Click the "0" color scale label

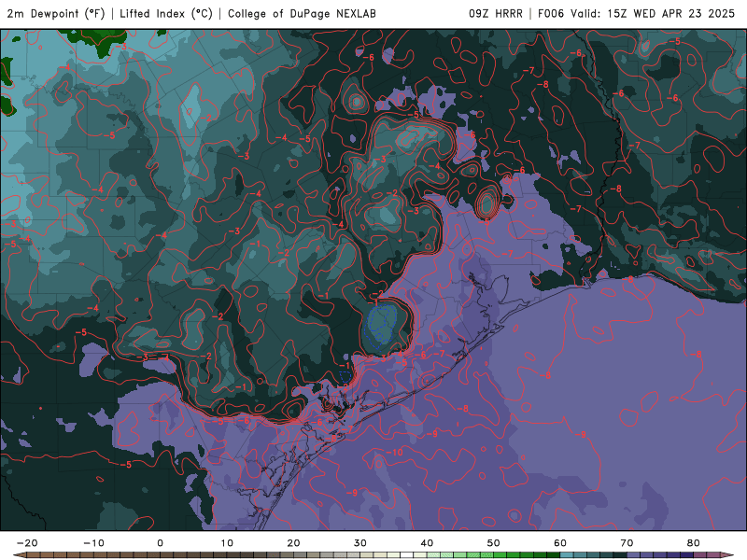tap(160, 543)
